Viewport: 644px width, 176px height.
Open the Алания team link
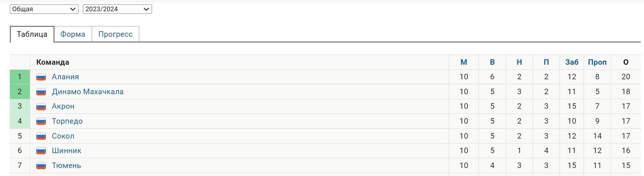click(65, 77)
